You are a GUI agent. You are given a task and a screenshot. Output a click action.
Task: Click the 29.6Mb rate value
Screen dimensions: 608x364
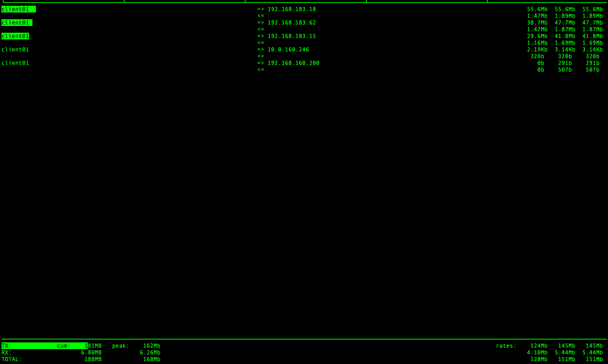pos(537,36)
